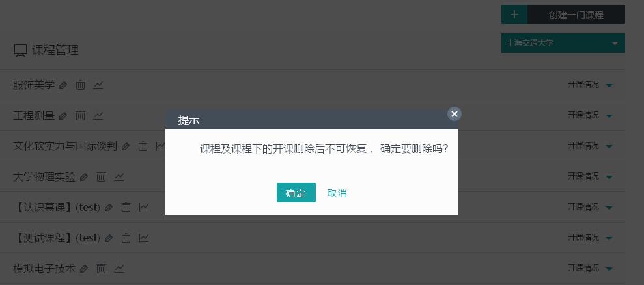Click the edit pencil for 模拟电子技术
This screenshot has width=644, height=285.
pos(84,269)
